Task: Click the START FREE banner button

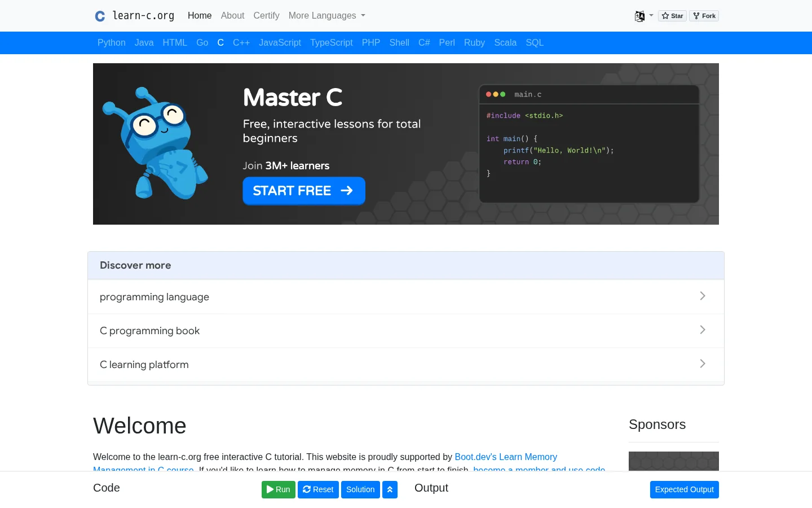Action: [304, 191]
